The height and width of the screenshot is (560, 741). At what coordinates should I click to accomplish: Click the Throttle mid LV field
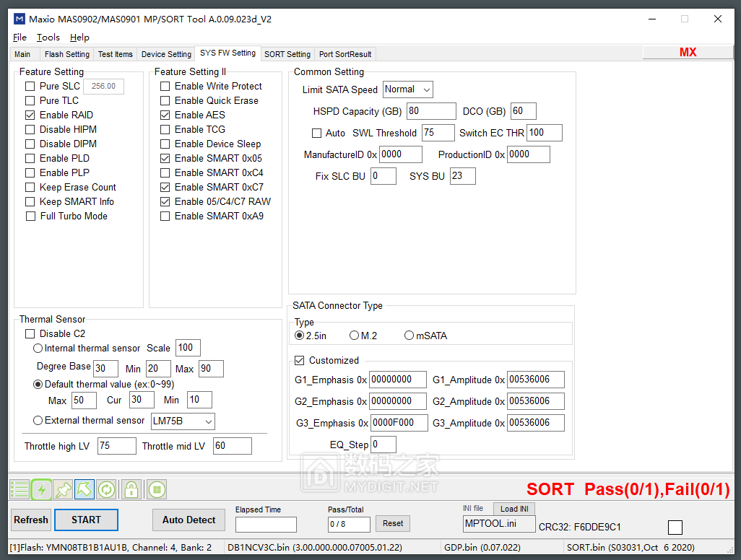pos(233,446)
